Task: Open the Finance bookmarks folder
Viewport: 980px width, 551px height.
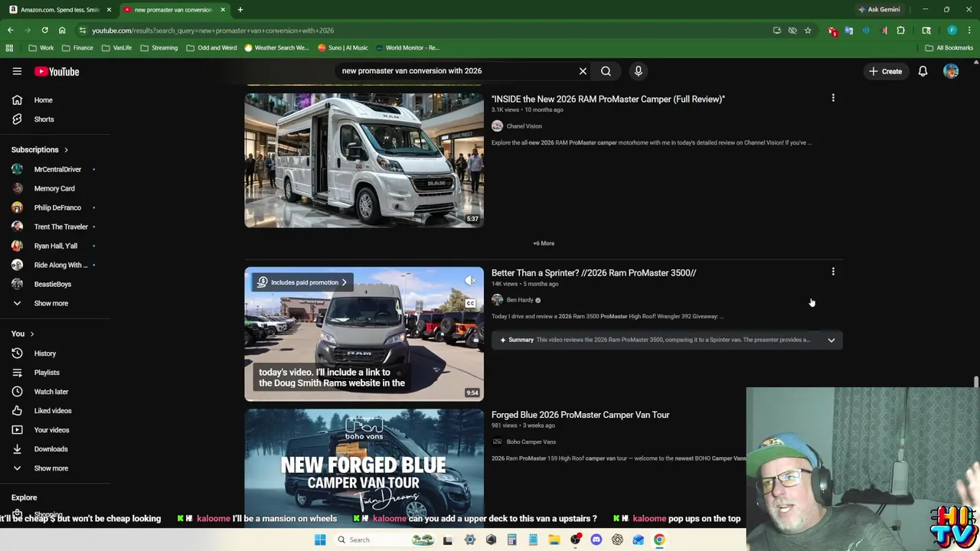Action: (x=77, y=47)
